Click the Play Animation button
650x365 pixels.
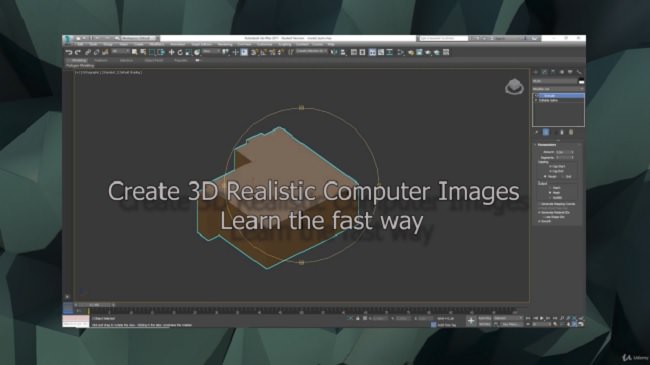542,318
